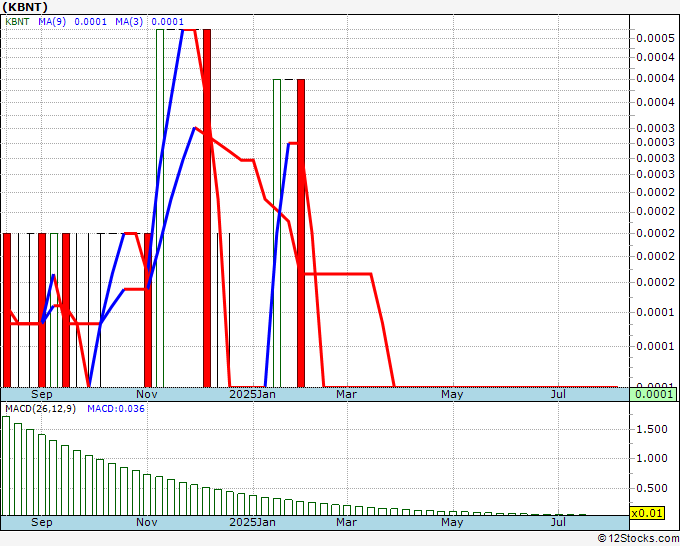Viewport: 680px width, 546px height.
Task: Click the green 0.0001 current price box
Action: [653, 394]
